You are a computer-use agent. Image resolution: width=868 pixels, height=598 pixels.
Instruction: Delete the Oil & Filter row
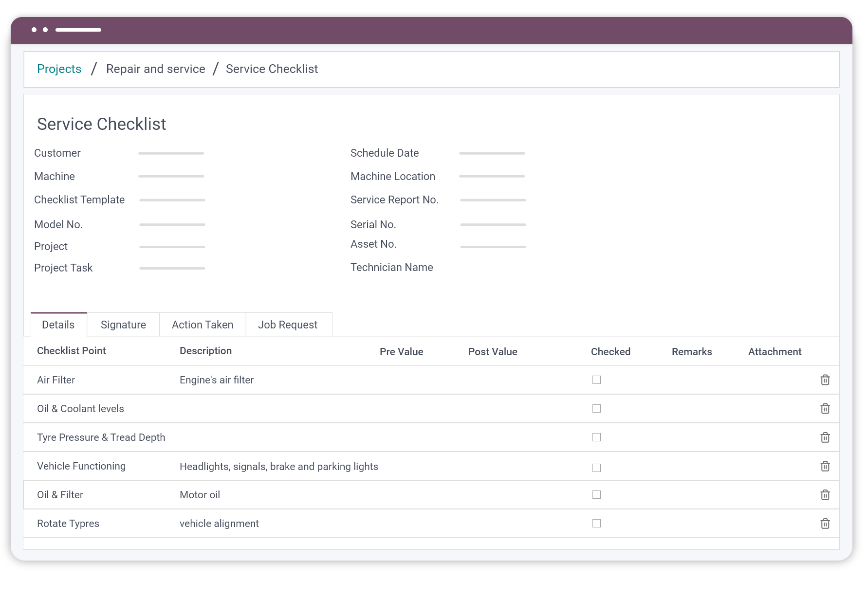[x=825, y=494]
